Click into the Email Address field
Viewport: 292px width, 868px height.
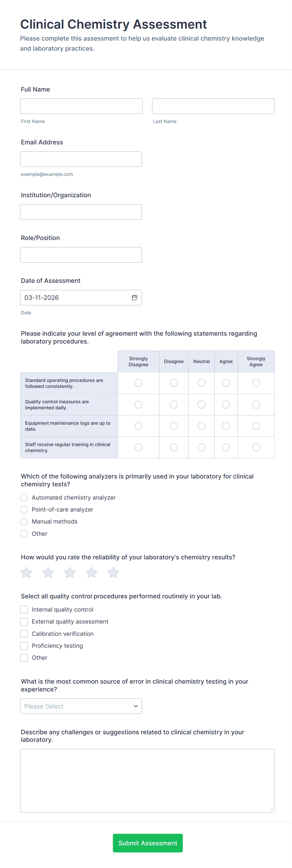tap(81, 159)
